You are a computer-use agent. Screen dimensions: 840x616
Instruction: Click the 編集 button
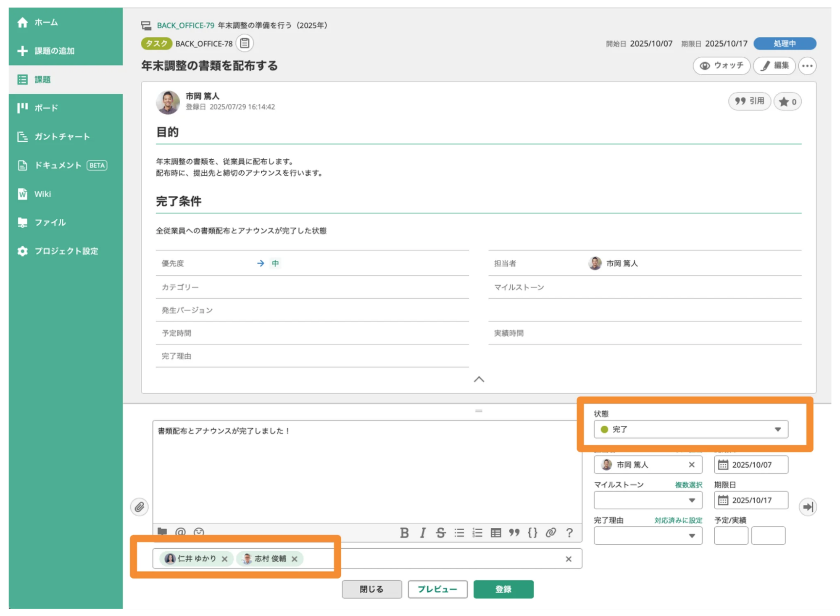774,66
